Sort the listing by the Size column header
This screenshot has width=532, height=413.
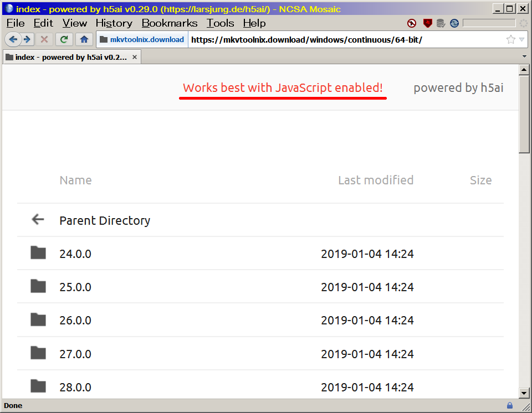coord(481,180)
